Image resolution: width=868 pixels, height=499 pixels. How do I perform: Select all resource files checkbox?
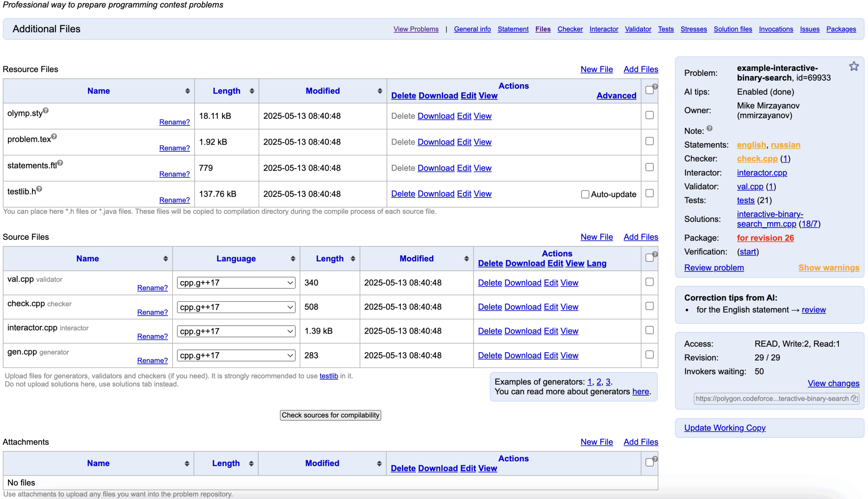(x=649, y=90)
